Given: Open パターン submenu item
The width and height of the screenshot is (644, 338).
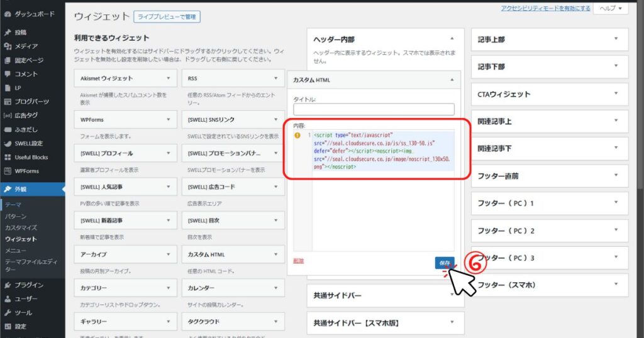Looking at the screenshot, I should pos(16,216).
